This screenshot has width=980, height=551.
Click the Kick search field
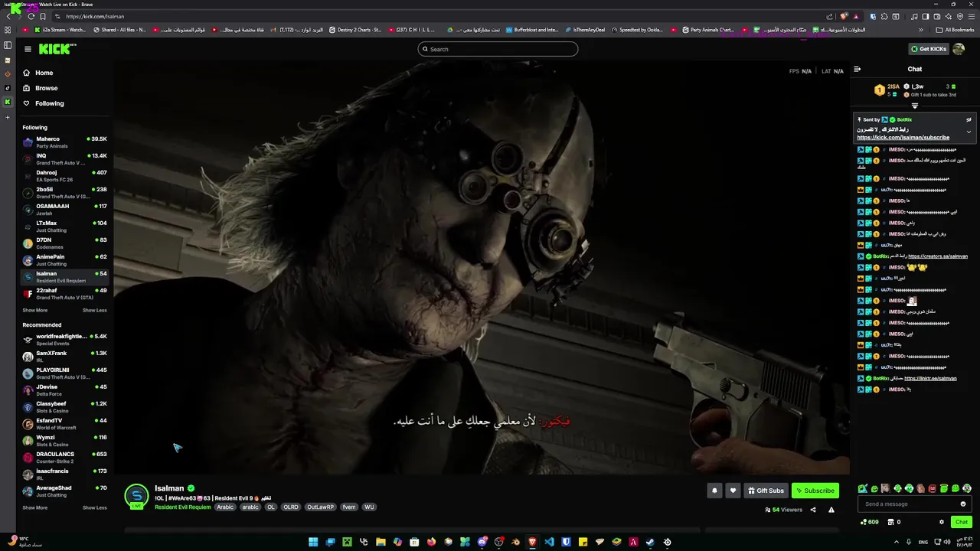click(498, 49)
